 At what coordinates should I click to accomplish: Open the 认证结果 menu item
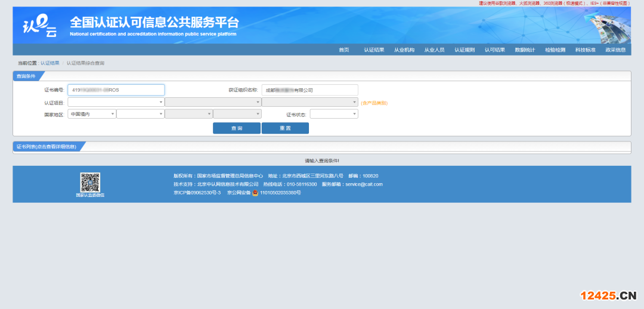click(x=374, y=50)
